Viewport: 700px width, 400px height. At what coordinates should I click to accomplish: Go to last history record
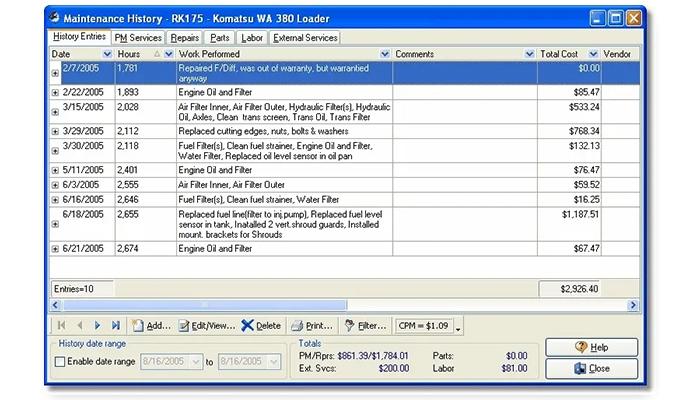[x=116, y=325]
